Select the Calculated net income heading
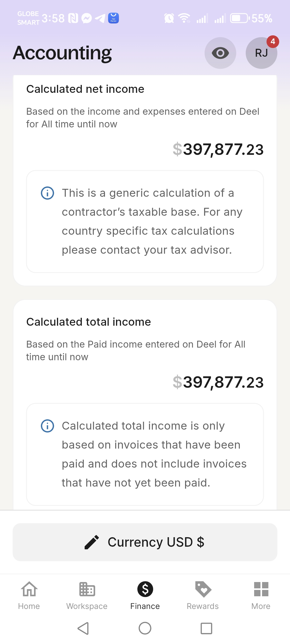290x644 pixels. [x=85, y=89]
